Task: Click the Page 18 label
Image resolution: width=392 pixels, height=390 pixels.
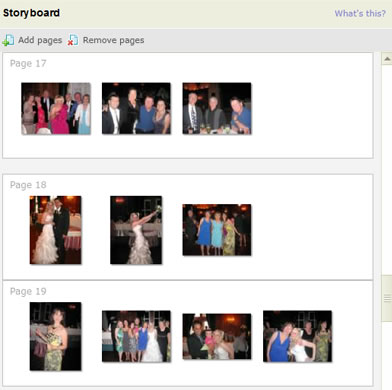Action: tap(28, 185)
